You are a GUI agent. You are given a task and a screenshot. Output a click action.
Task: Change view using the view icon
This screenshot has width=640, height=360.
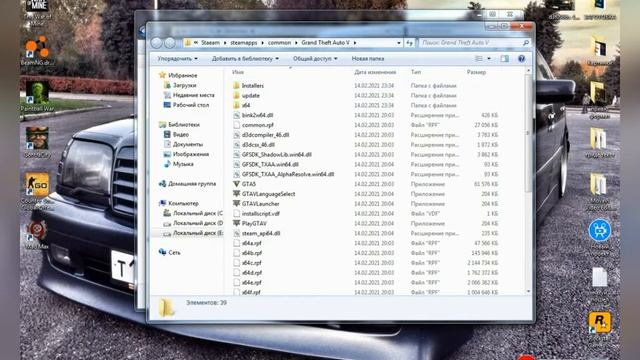479,59
